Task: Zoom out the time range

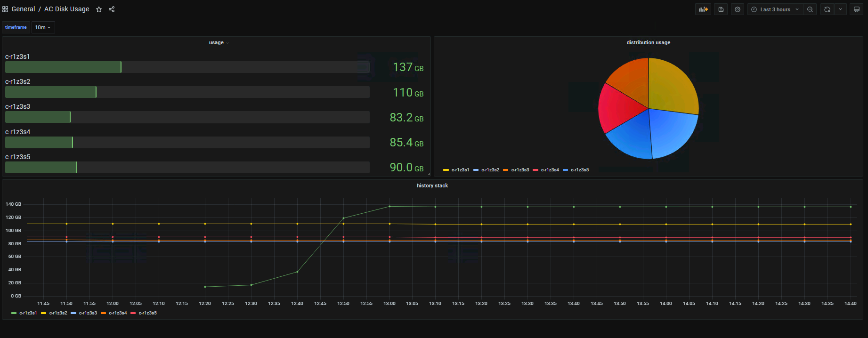Action: [810, 9]
